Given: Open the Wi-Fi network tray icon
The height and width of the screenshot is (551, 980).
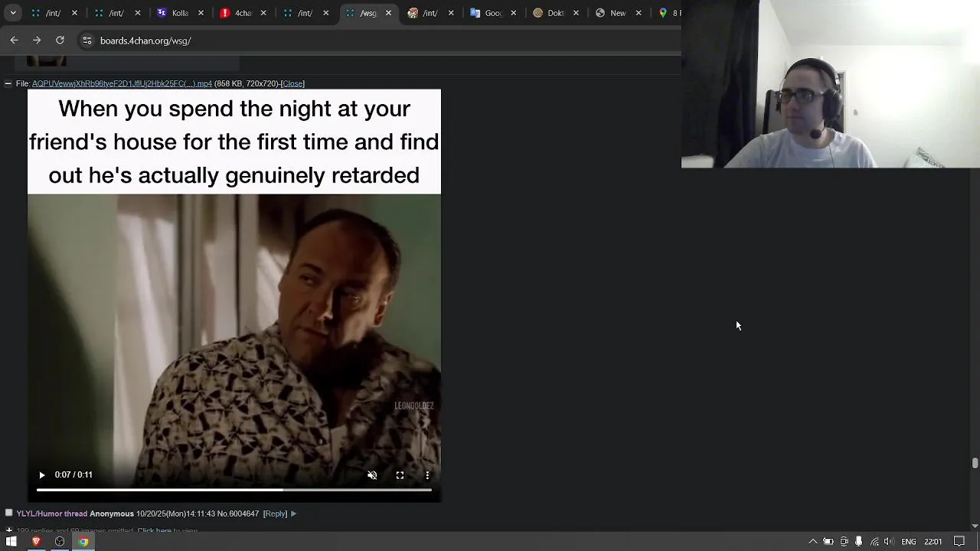Looking at the screenshot, I should pos(874,542).
